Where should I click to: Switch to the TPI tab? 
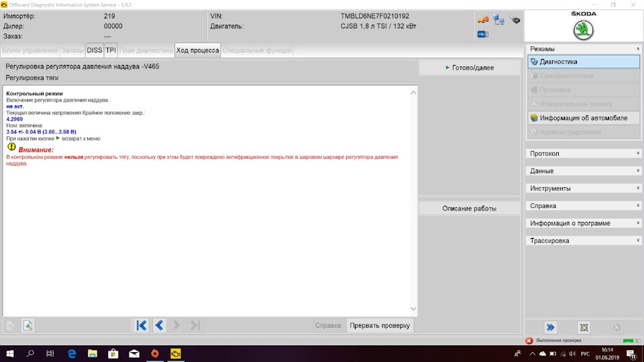tap(111, 50)
